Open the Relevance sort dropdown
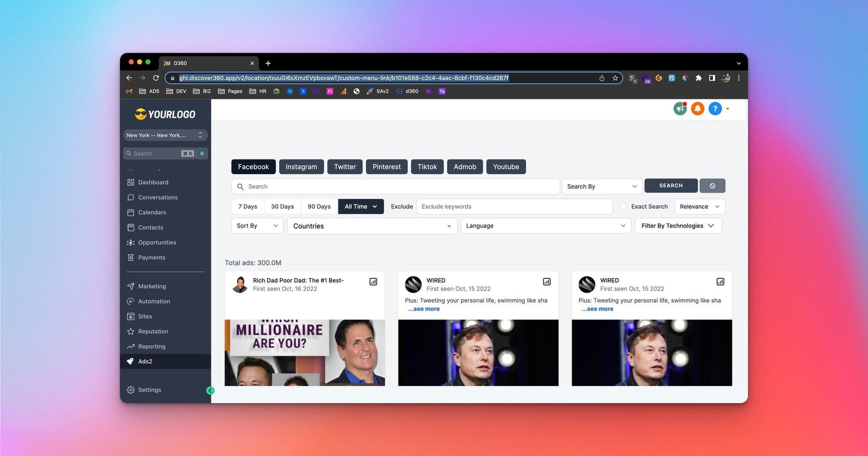Viewport: 868px width, 456px height. point(699,207)
